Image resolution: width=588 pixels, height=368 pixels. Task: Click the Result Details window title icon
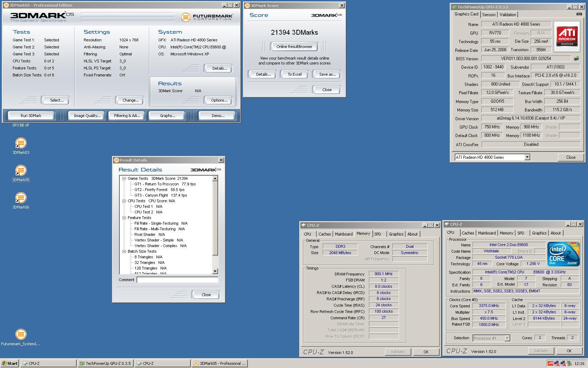116,160
